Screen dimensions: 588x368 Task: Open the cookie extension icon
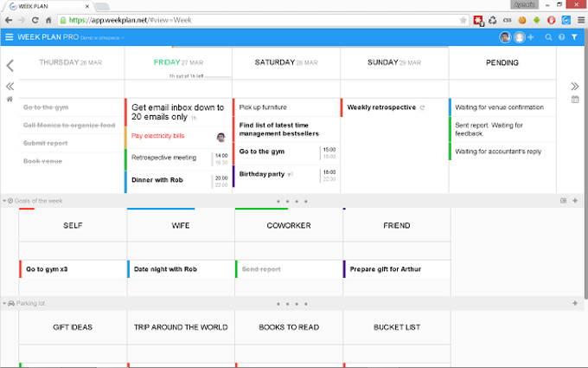[x=522, y=20]
